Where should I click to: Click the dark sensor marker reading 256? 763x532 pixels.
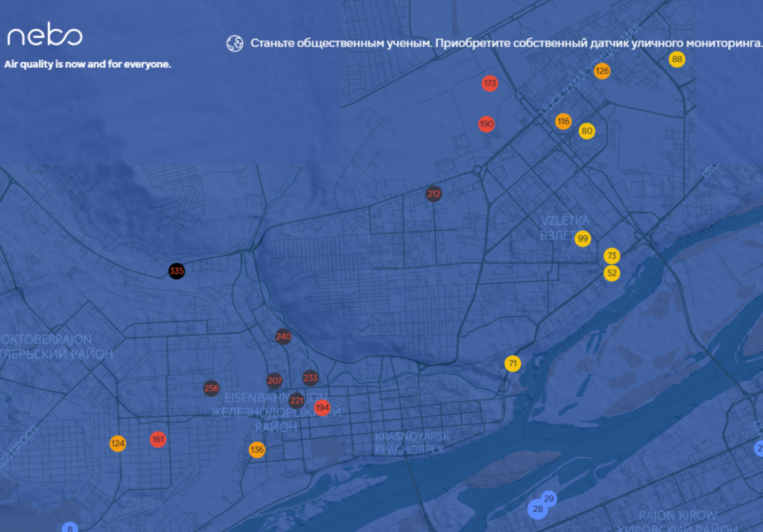point(212,388)
